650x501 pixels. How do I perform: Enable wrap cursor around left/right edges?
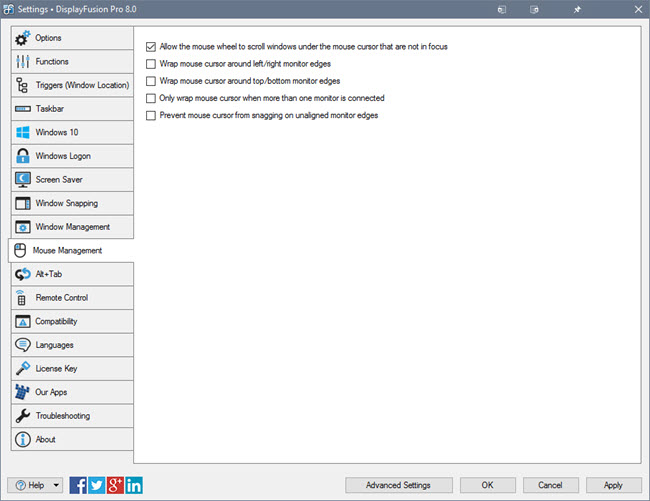(x=151, y=64)
